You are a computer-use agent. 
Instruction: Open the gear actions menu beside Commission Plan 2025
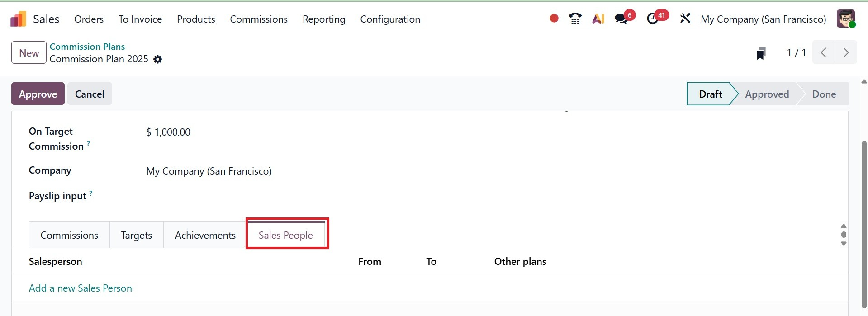[157, 59]
